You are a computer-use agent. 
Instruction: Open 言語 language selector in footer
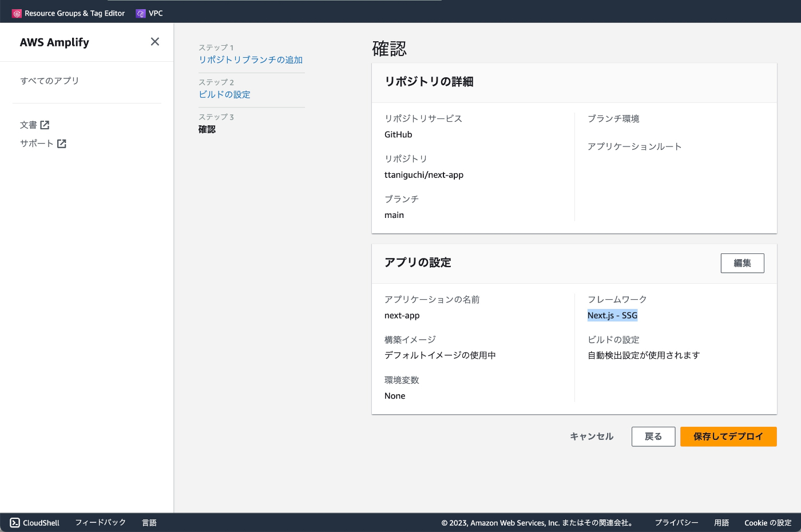pos(149,522)
